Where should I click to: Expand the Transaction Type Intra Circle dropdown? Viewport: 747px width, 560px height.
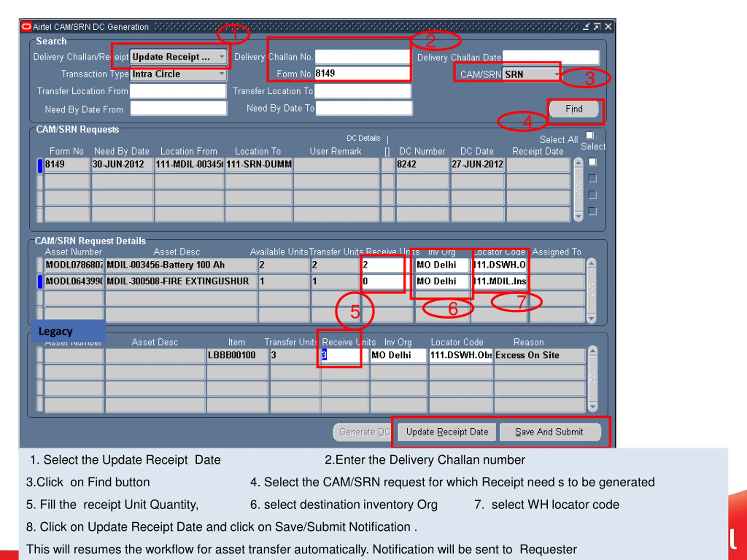[221, 74]
